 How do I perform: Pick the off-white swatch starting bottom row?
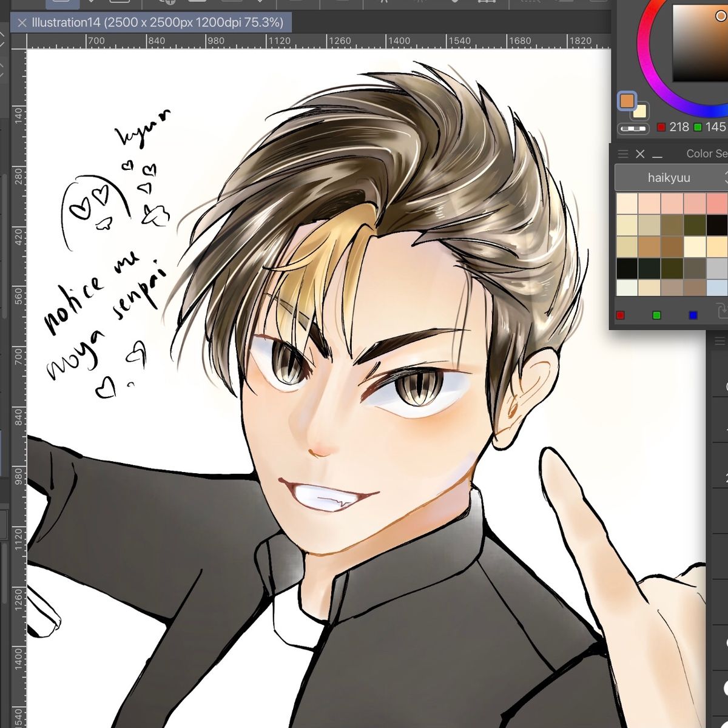coord(627,288)
